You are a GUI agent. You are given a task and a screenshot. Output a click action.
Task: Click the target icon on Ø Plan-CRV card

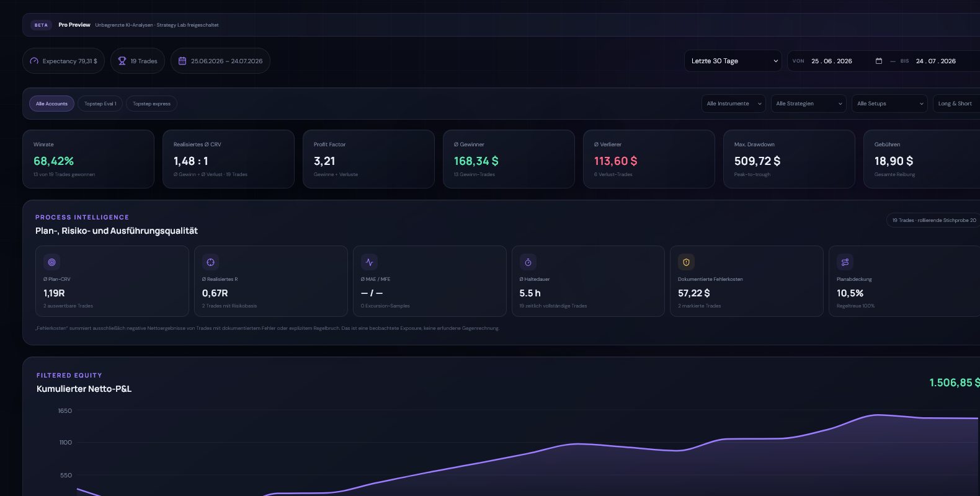pyautogui.click(x=52, y=262)
